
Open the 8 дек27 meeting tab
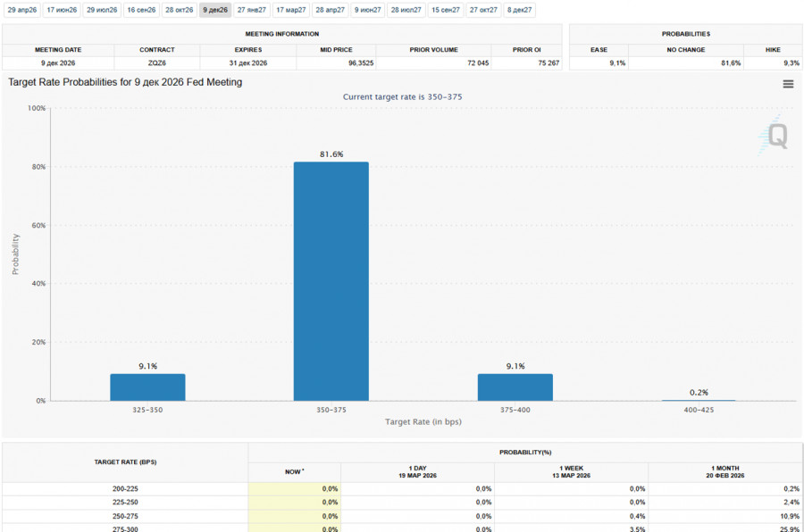point(519,10)
